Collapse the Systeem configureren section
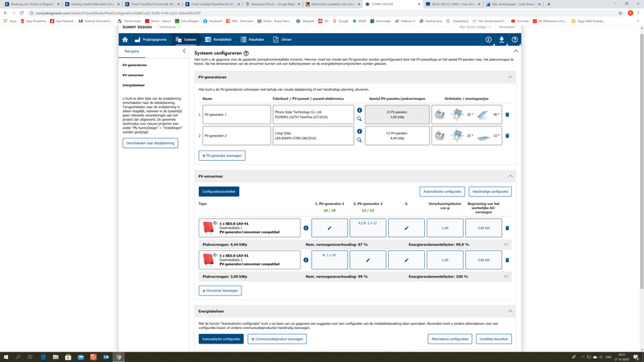The height and width of the screenshot is (362, 644). 516,51
